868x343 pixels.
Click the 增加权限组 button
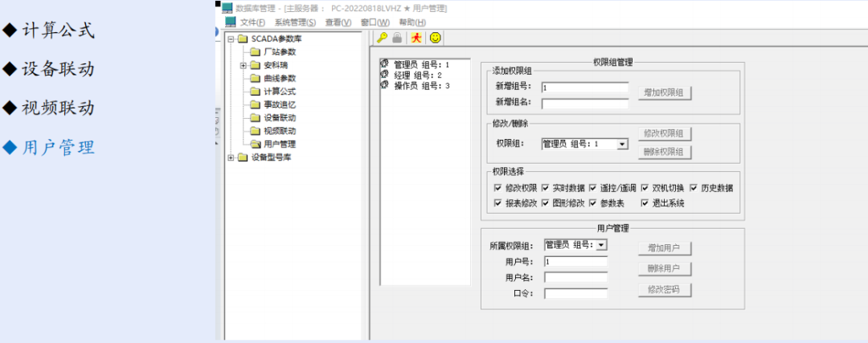pyautogui.click(x=665, y=93)
